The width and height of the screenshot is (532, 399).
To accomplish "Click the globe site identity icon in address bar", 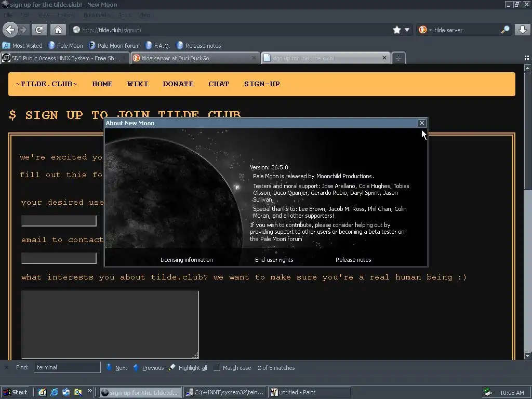I will pos(76,30).
